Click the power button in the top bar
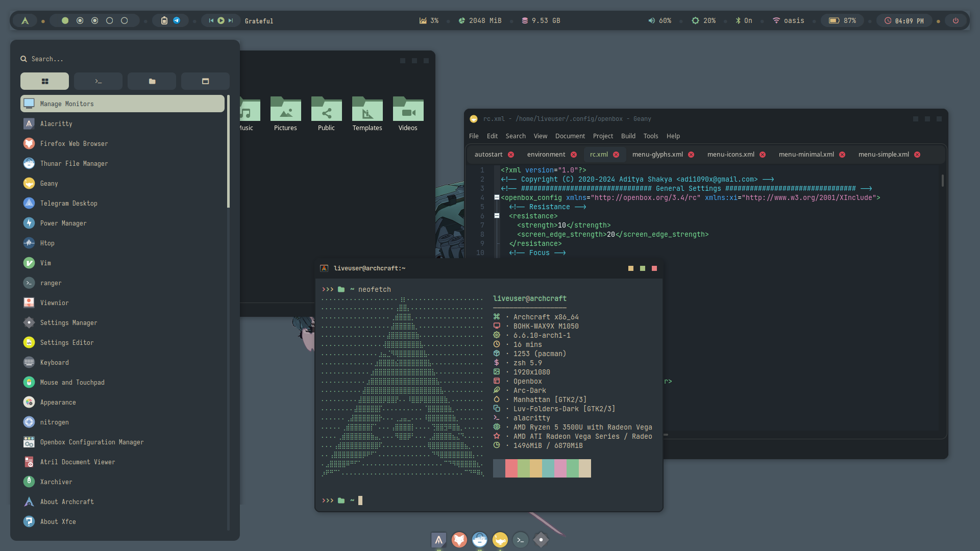980x551 pixels. [955, 21]
